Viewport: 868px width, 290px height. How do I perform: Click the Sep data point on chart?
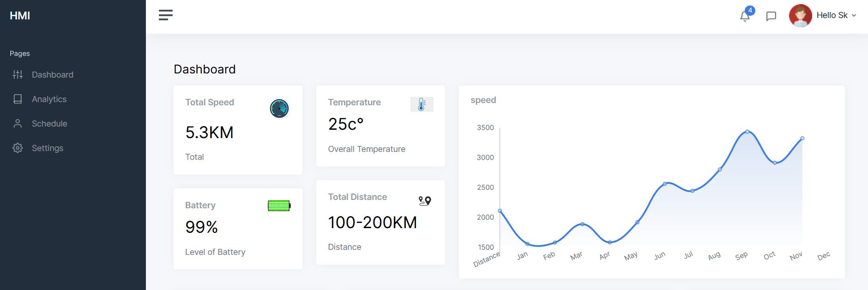click(747, 132)
